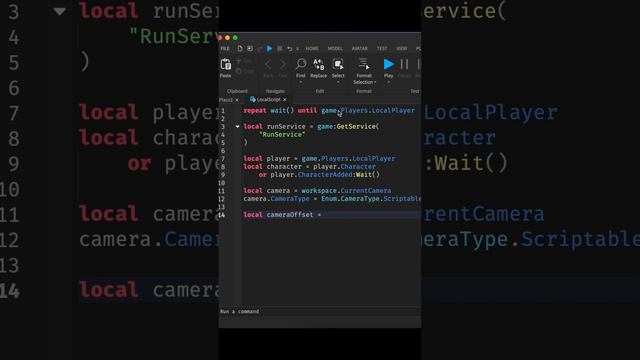Screen dimensions: 640x360
Task: Open the FILE menu
Action: tap(225, 49)
